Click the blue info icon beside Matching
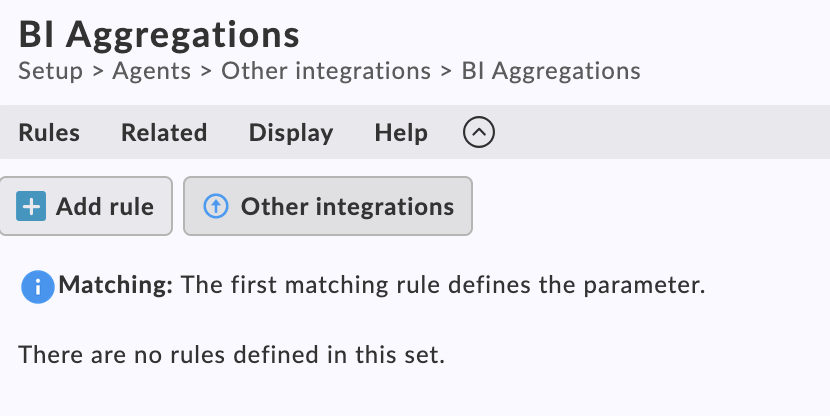Screen dimensions: 830x416 [37, 287]
